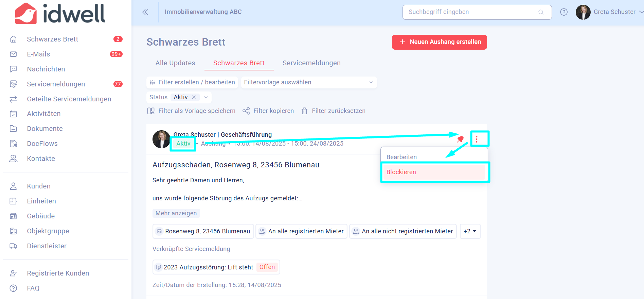Screen dimensions: 644x299
Task: Click Filter zurücksetzen
Action: pyautogui.click(x=333, y=111)
